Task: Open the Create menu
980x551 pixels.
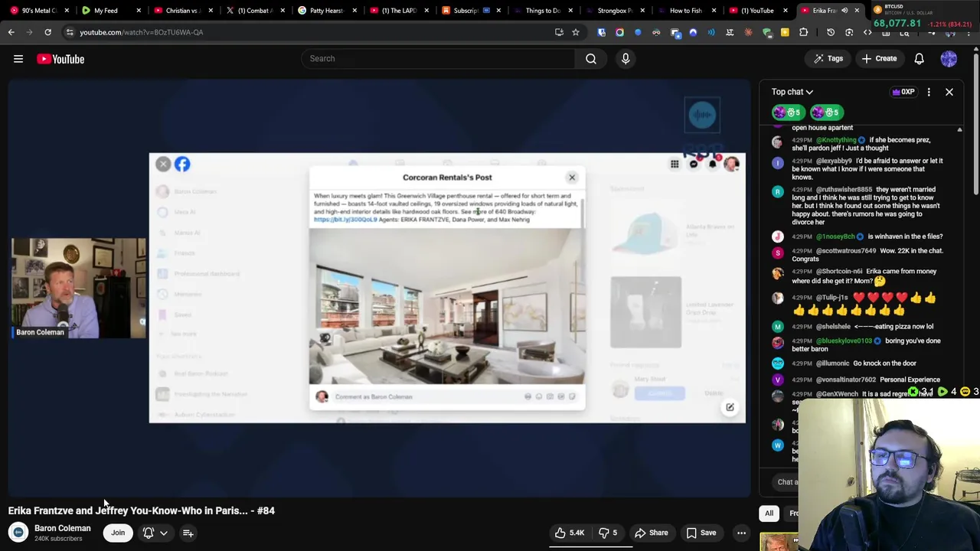Action: click(x=879, y=58)
